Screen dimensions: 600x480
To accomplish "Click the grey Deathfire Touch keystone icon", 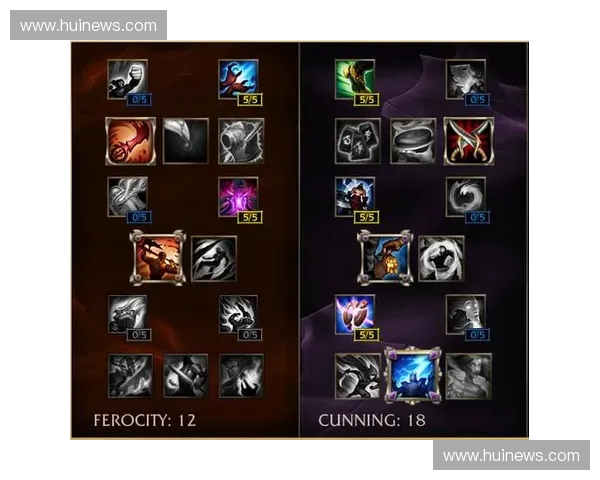I will tap(241, 376).
